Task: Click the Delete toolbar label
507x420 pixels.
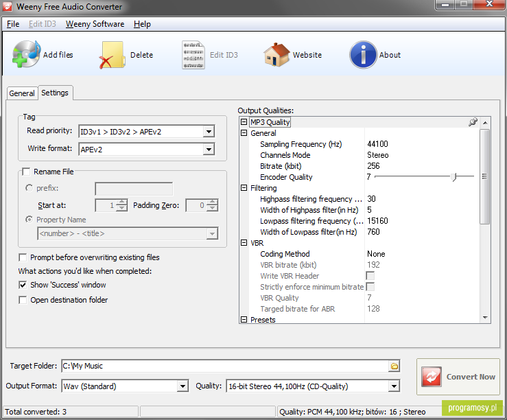Action: 141,55
